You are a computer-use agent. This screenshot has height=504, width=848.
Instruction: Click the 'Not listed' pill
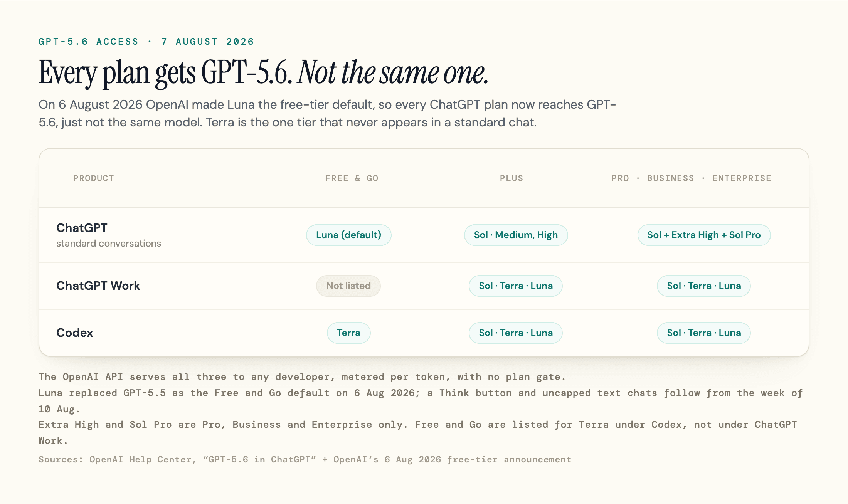(x=348, y=286)
